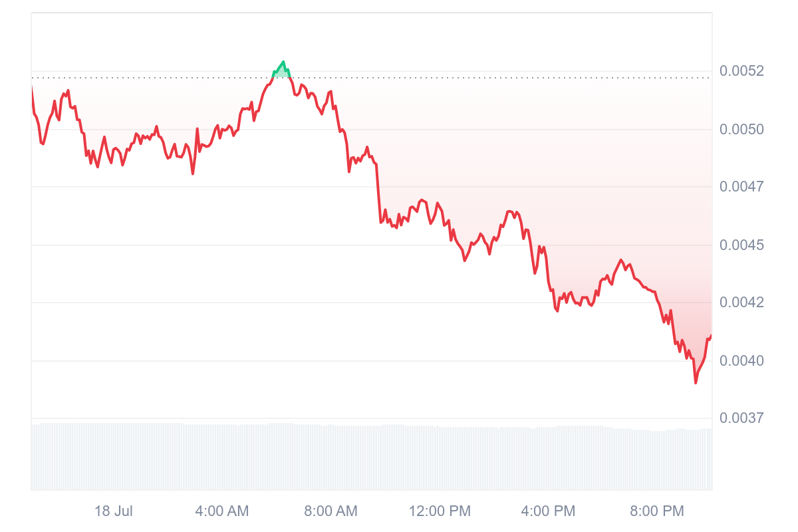Click the dotted opening-price reference line
The height and width of the screenshot is (532, 798).
coord(371,78)
